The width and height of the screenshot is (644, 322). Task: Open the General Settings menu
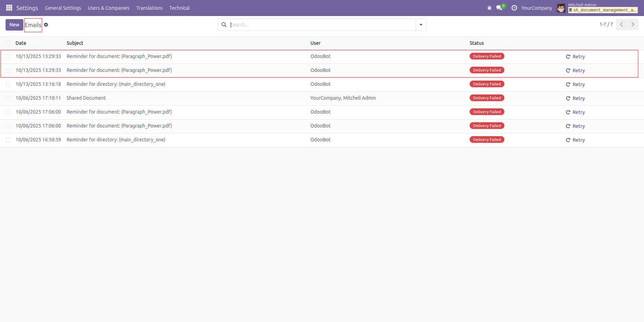[63, 8]
